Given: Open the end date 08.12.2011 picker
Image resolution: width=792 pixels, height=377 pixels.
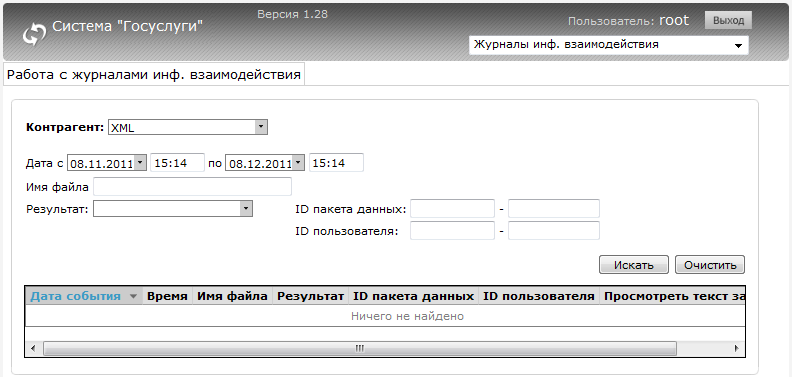Looking at the screenshot, I should (x=299, y=163).
